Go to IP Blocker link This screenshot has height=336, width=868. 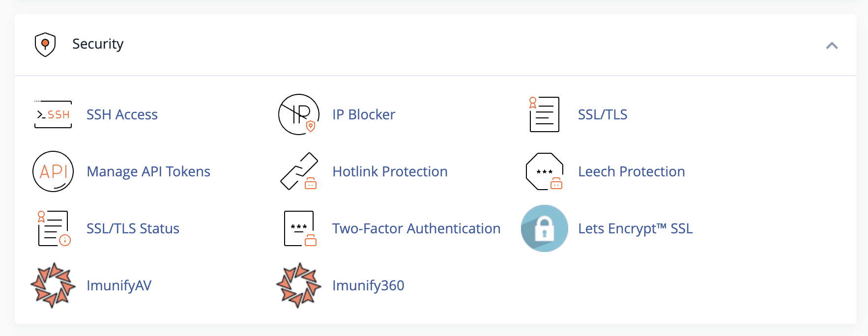[364, 114]
